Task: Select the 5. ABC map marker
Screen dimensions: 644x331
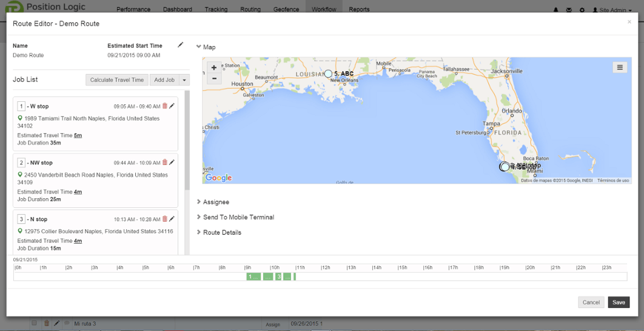Action: (328, 74)
